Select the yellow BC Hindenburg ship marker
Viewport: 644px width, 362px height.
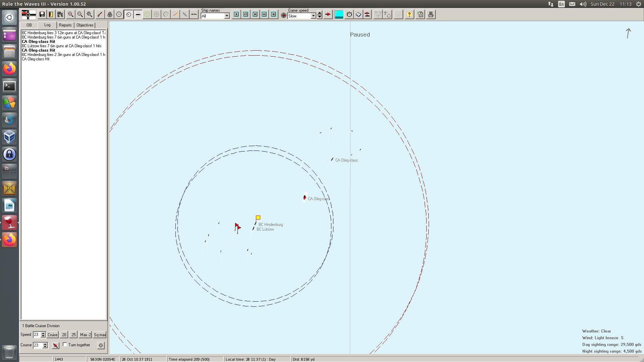258,218
